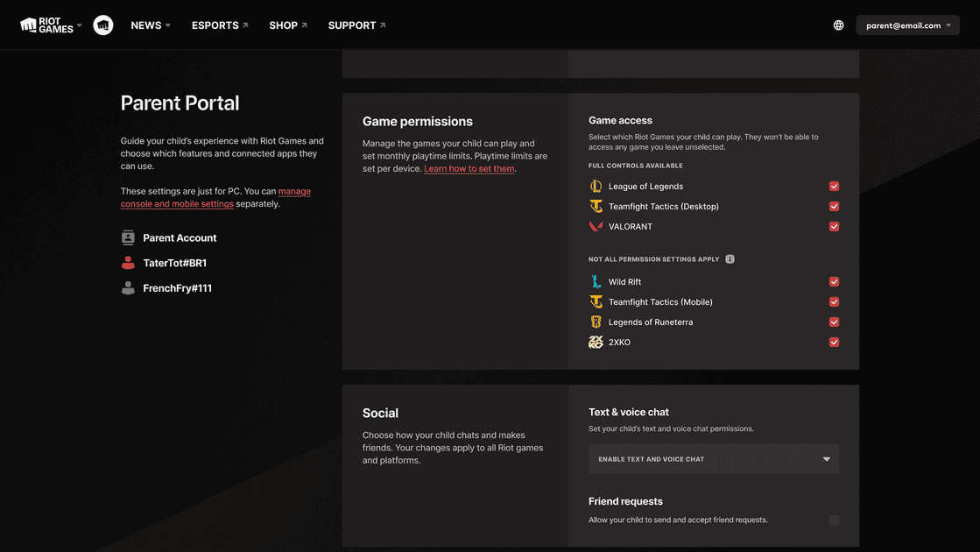This screenshot has height=552, width=980.
Task: Click the Legends of Runeterra label
Action: click(x=651, y=322)
